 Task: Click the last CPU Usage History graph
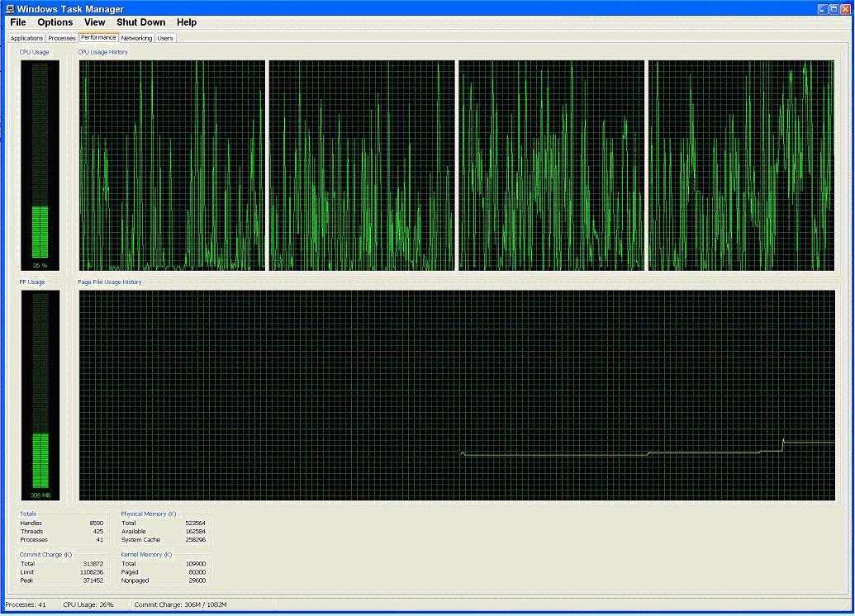pos(742,165)
